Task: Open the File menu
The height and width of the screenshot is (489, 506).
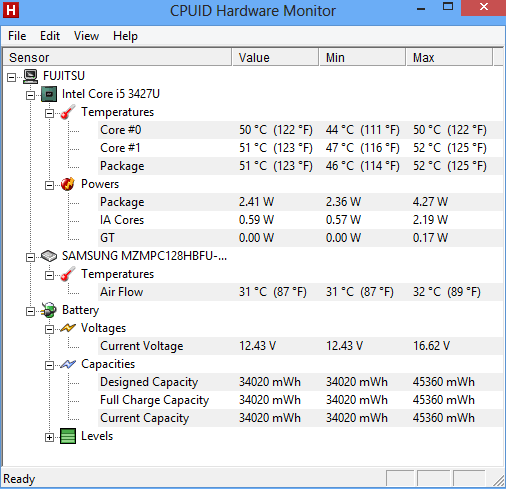Action: [17, 36]
